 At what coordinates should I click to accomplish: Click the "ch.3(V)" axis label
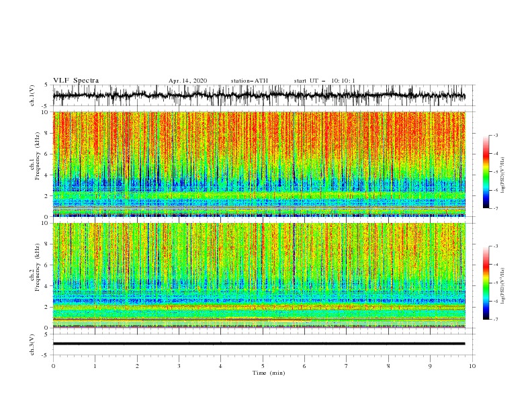tap(32, 345)
